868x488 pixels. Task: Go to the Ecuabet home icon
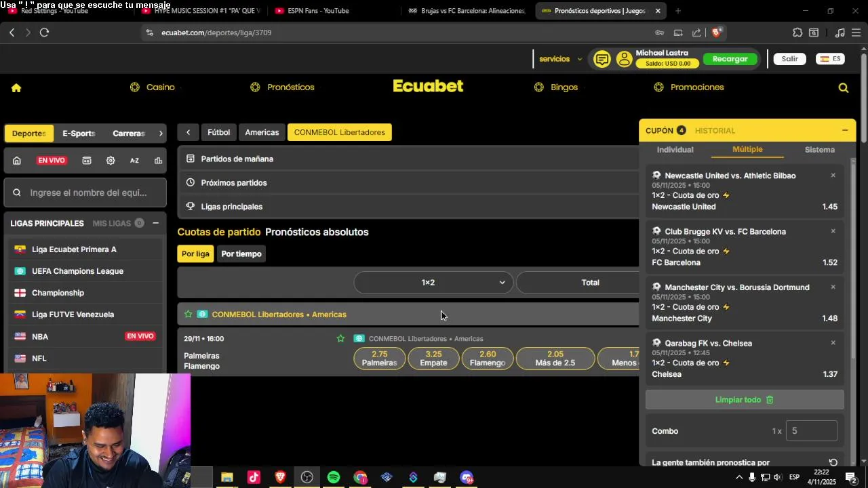tap(16, 87)
